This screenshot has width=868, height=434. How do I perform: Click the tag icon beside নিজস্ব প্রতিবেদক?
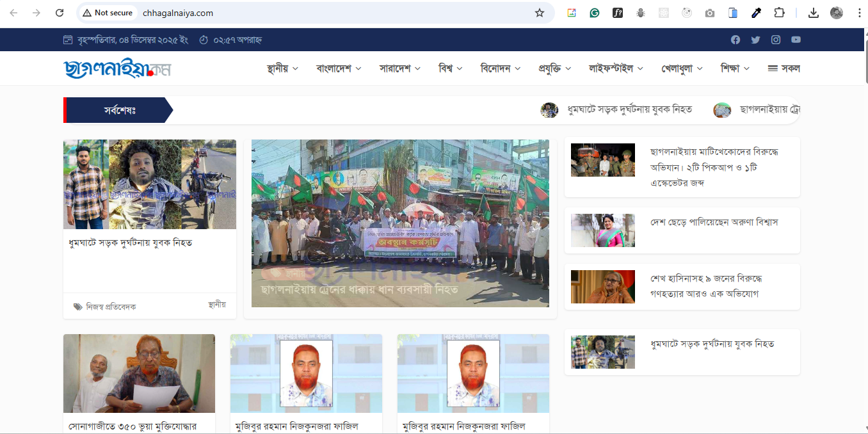pos(76,306)
